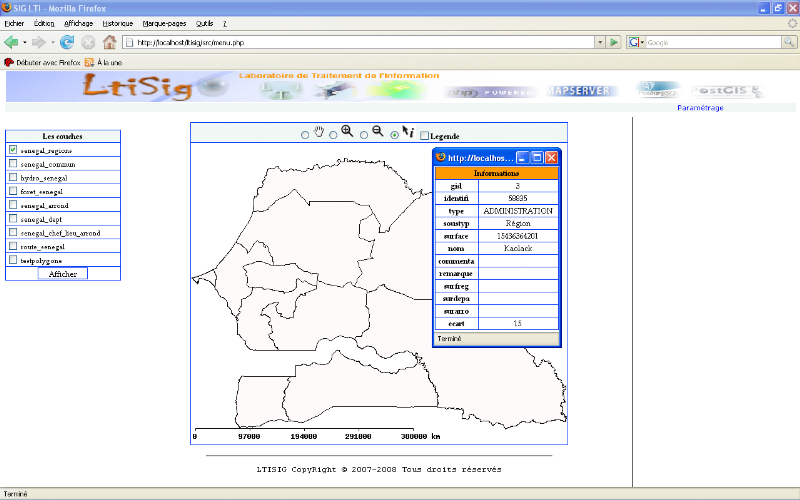The width and height of the screenshot is (800, 500).
Task: Enable the hydro_senegal layer checkbox
Action: (13, 177)
